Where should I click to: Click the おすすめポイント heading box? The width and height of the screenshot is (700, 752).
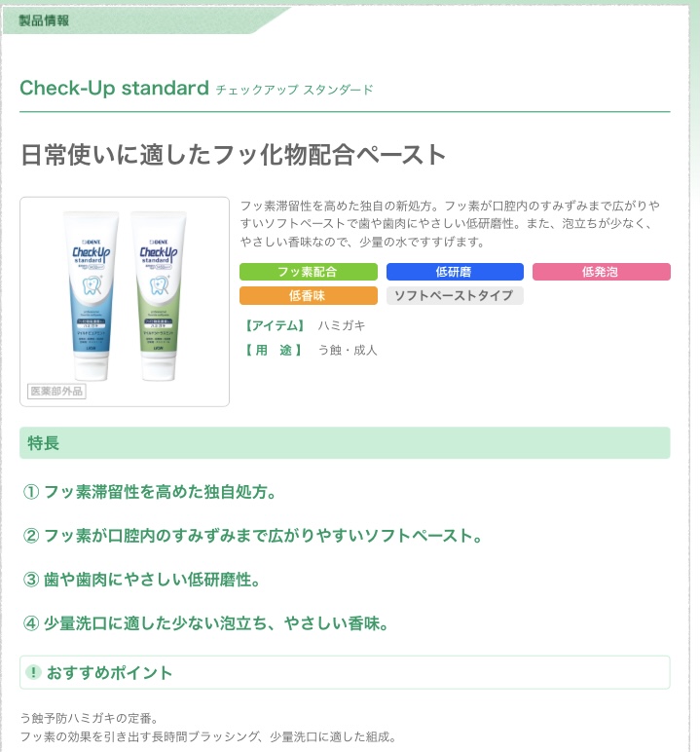tap(345, 672)
